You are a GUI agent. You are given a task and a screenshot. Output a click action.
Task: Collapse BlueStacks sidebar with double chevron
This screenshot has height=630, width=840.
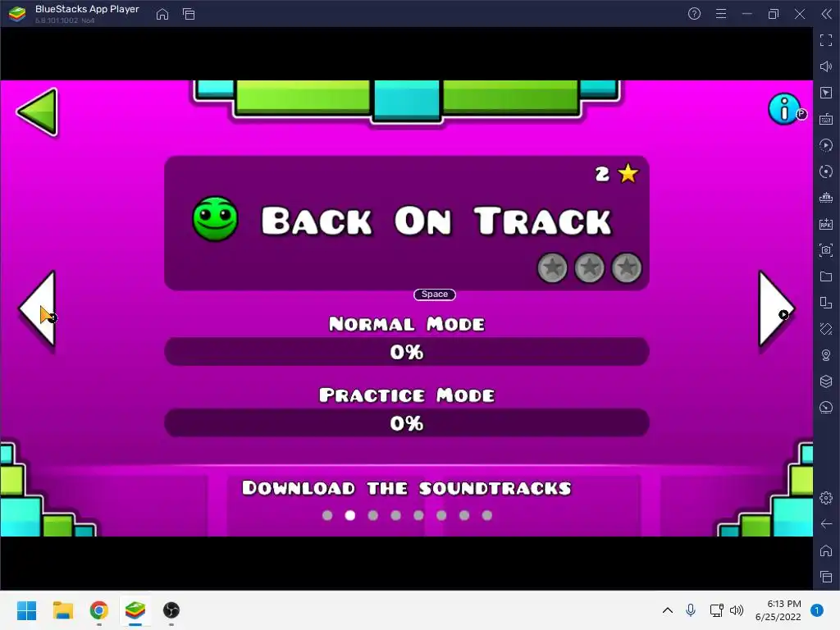[827, 14]
